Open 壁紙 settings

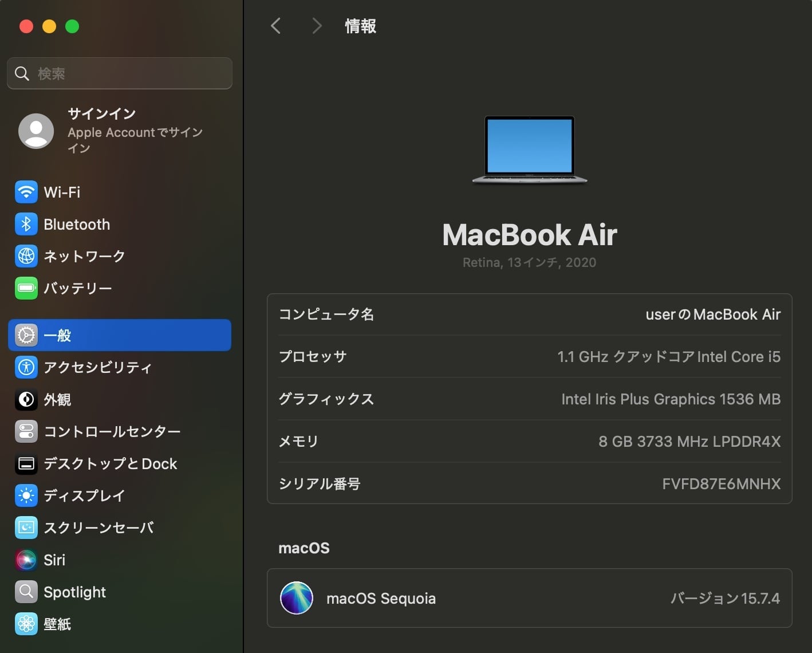pyautogui.click(x=120, y=624)
